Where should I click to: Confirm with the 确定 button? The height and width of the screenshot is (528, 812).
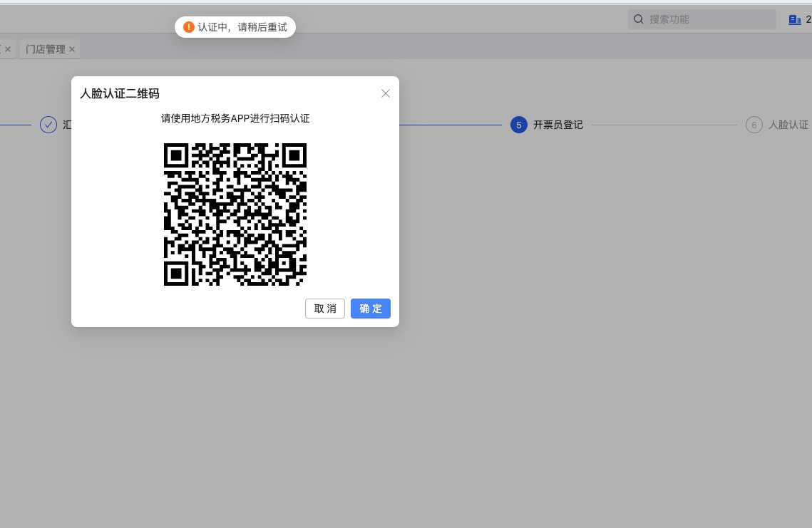370,309
